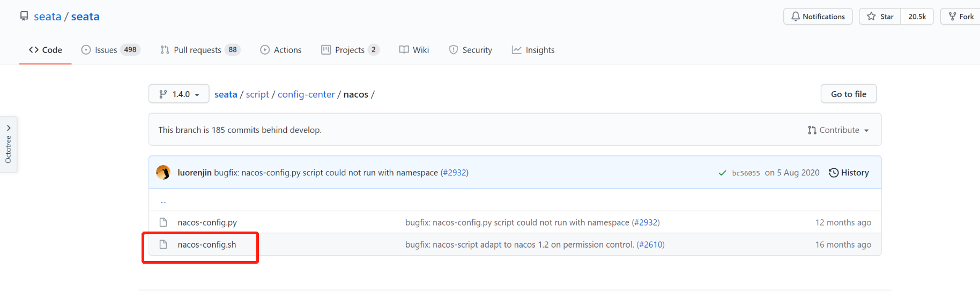The height and width of the screenshot is (298, 980).
Task: Open #2932 link in nacos-config.py row
Action: 645,222
